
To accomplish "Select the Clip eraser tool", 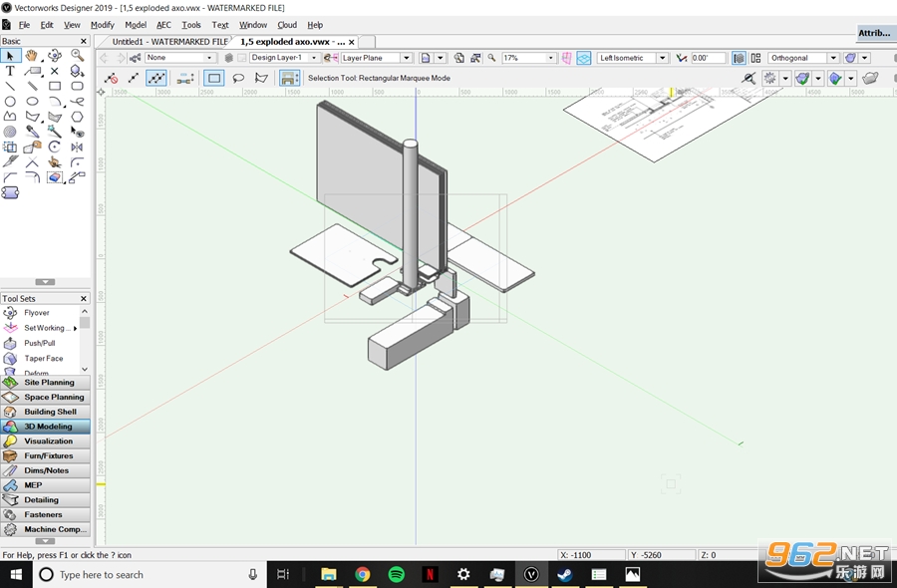I will [55, 177].
